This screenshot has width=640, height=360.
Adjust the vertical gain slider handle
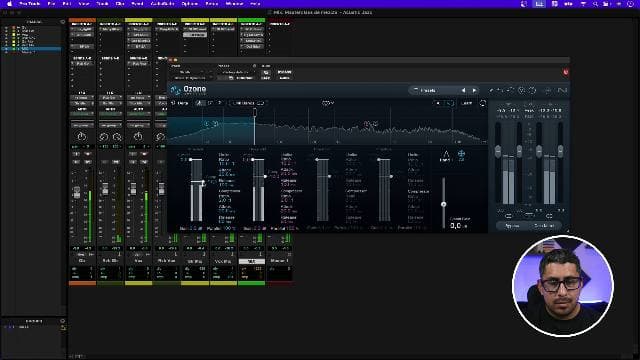pyautogui.click(x=444, y=204)
